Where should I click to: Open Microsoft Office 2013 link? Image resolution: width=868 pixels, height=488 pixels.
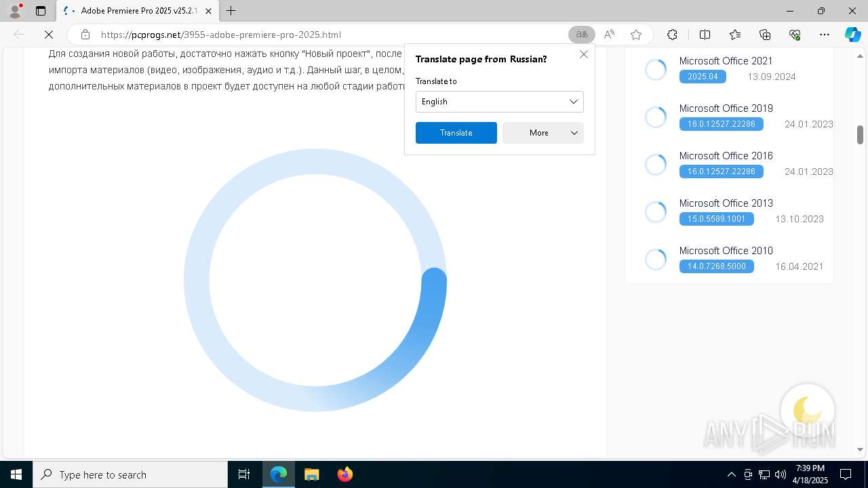point(726,203)
